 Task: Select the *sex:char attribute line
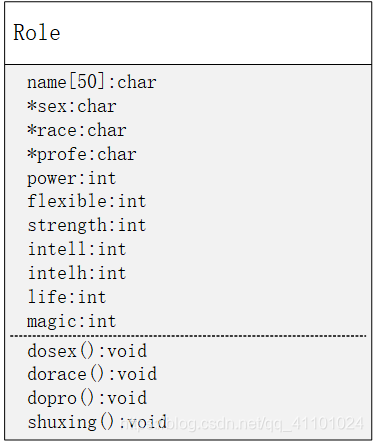72,106
